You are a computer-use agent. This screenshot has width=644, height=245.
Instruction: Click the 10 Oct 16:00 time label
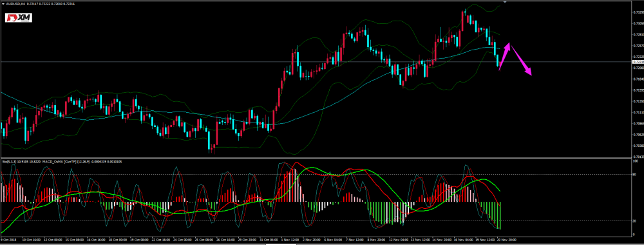[31, 240]
